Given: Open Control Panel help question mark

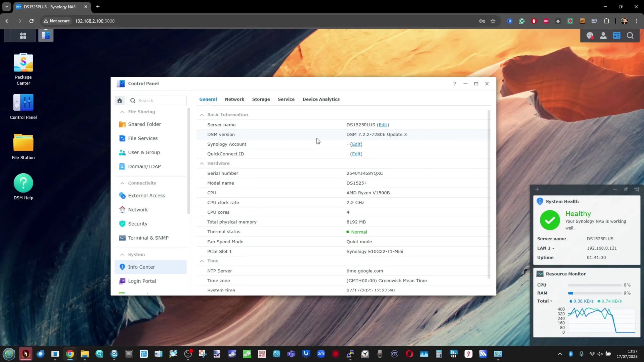Looking at the screenshot, I should (455, 84).
